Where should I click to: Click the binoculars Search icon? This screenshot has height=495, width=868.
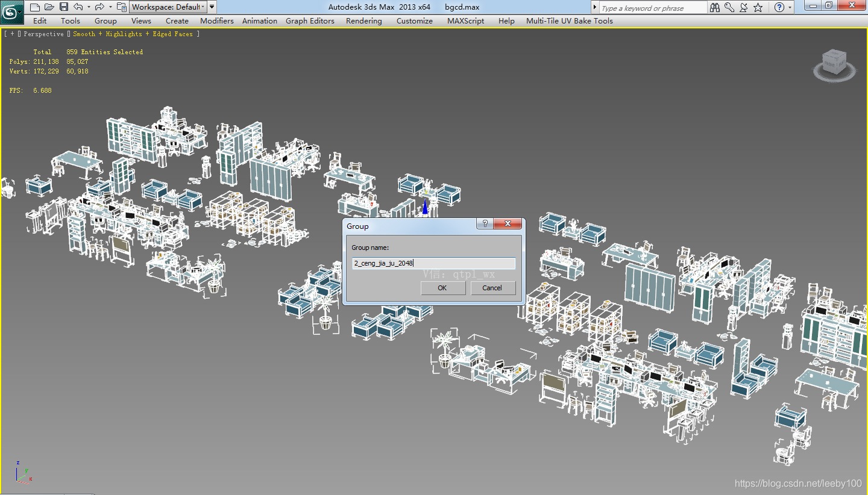(715, 8)
